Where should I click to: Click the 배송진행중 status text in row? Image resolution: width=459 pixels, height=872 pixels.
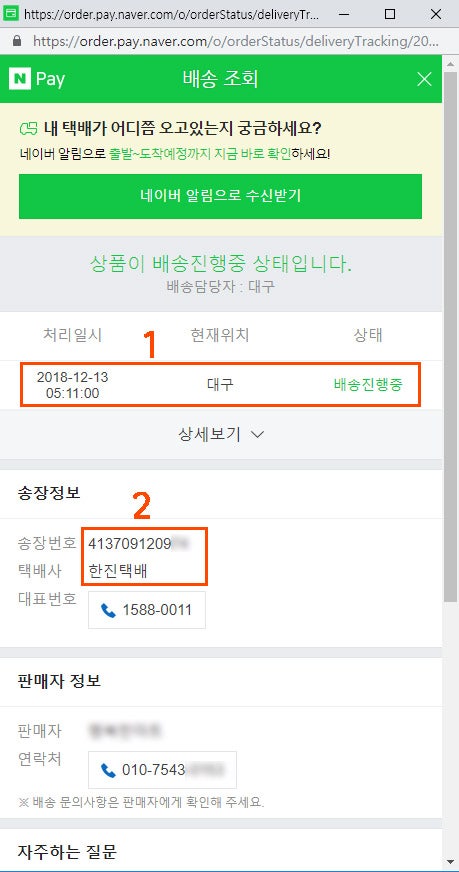(368, 384)
